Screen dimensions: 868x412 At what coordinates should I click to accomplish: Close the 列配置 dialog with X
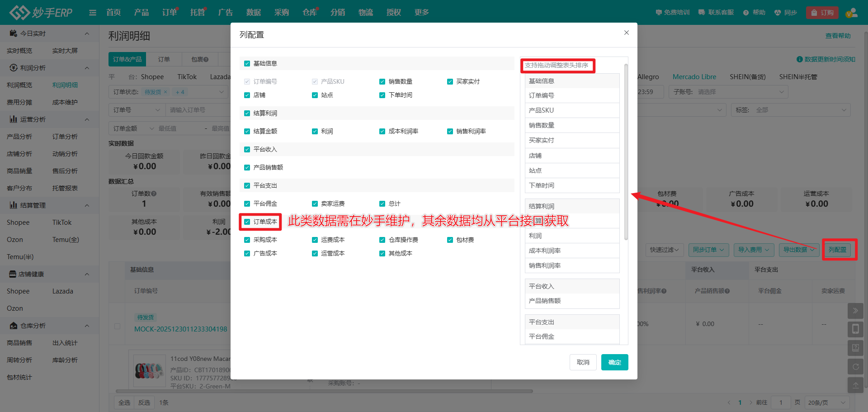627,33
